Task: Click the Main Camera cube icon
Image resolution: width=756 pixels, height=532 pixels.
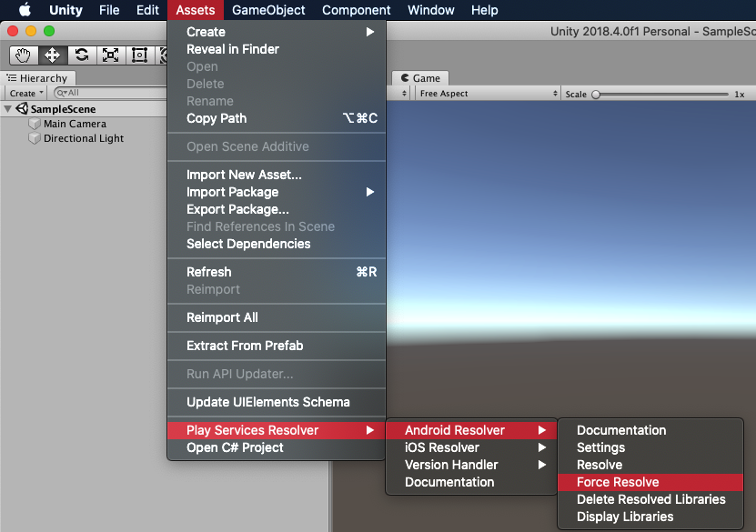Action: [x=35, y=124]
